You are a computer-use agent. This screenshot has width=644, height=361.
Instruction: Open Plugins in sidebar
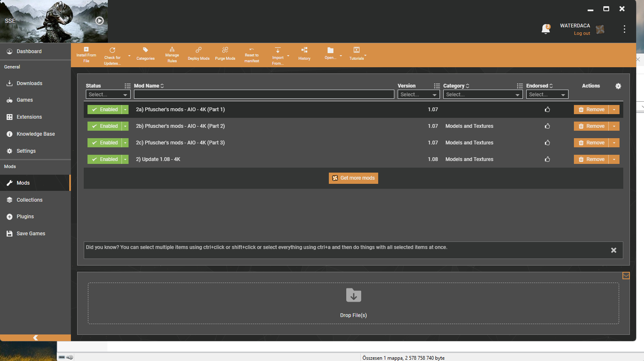click(x=35, y=217)
